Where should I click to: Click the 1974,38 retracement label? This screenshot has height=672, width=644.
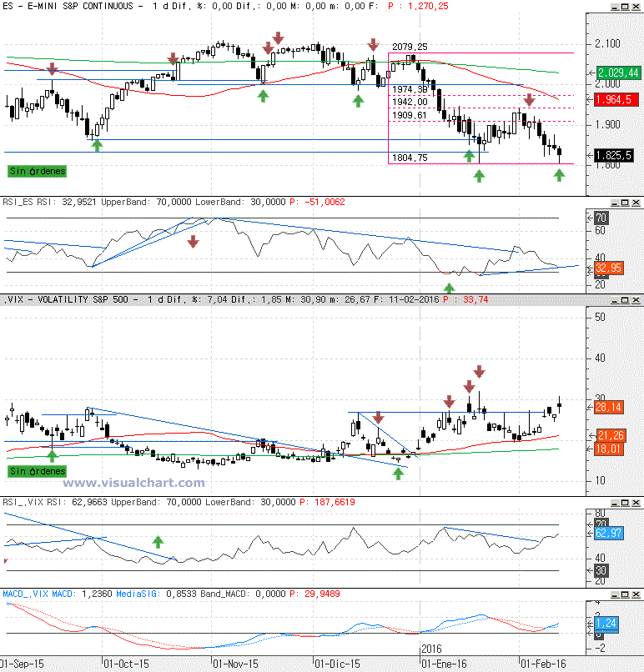pyautogui.click(x=410, y=89)
